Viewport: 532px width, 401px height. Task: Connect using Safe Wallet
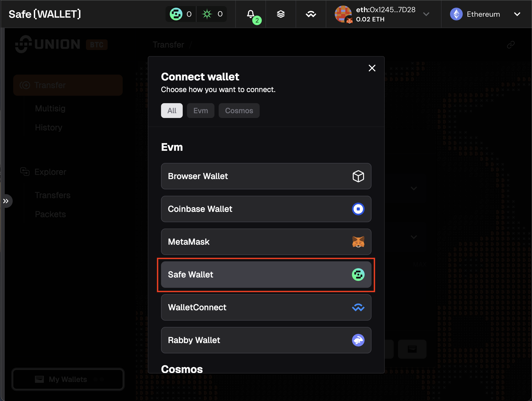coord(266,275)
